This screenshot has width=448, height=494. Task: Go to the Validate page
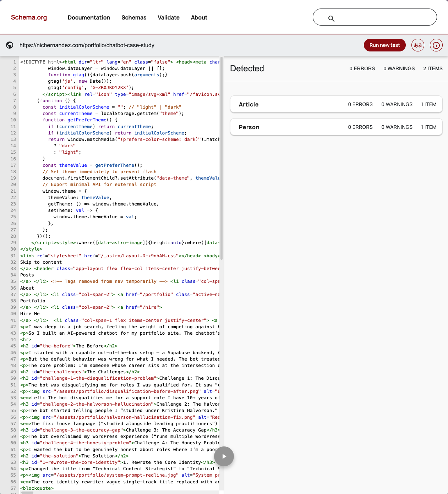[169, 17]
